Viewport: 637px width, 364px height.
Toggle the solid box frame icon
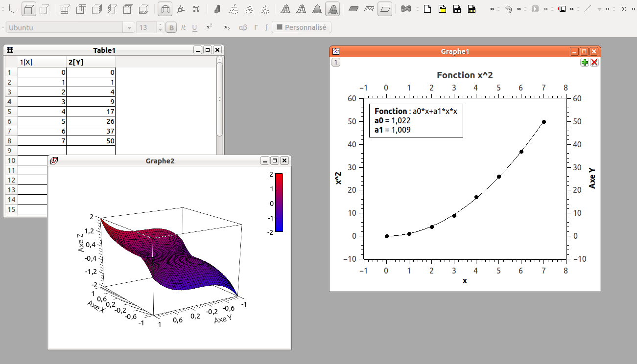pos(29,9)
